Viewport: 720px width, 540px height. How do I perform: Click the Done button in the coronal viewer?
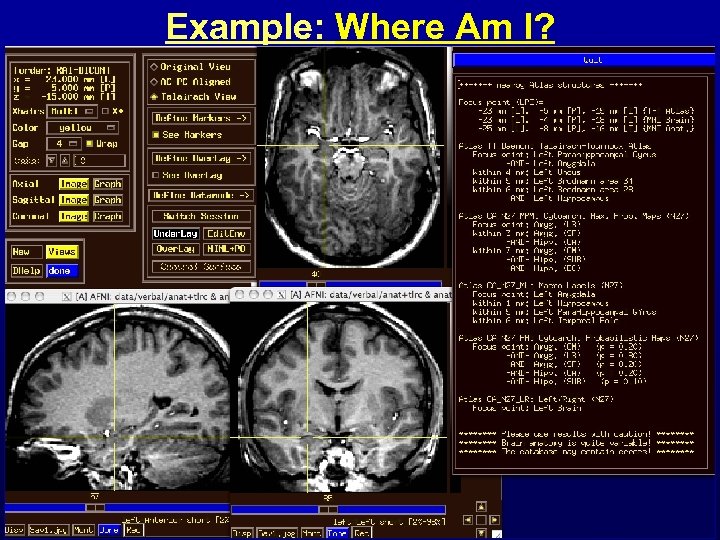pyautogui.click(x=337, y=533)
